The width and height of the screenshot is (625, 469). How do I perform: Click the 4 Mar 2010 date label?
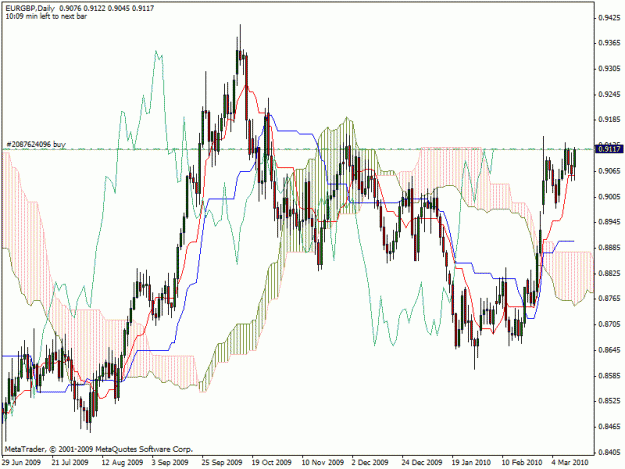click(x=570, y=462)
